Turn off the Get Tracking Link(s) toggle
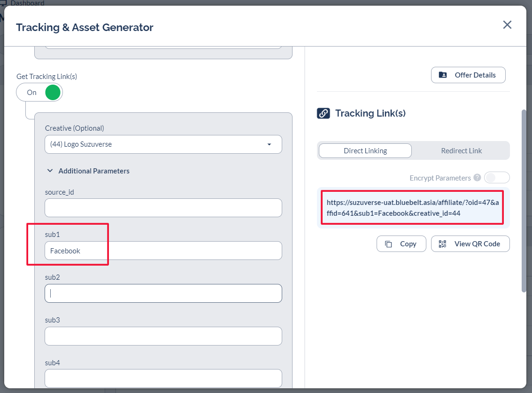 (39, 93)
